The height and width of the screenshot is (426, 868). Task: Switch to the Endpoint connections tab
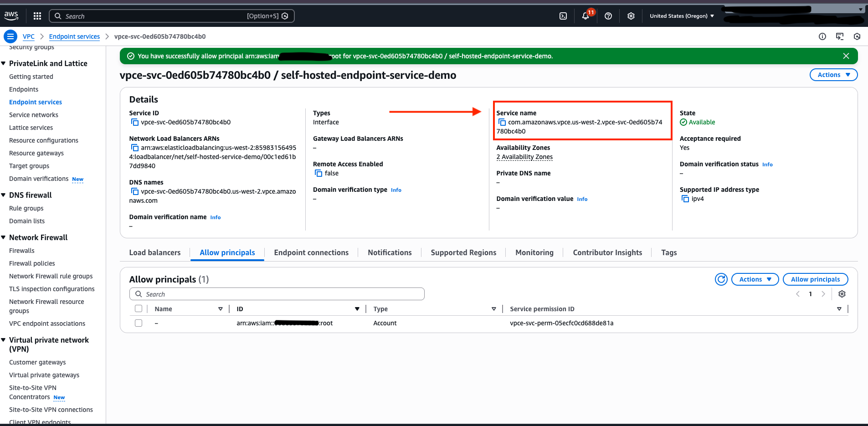[311, 252]
